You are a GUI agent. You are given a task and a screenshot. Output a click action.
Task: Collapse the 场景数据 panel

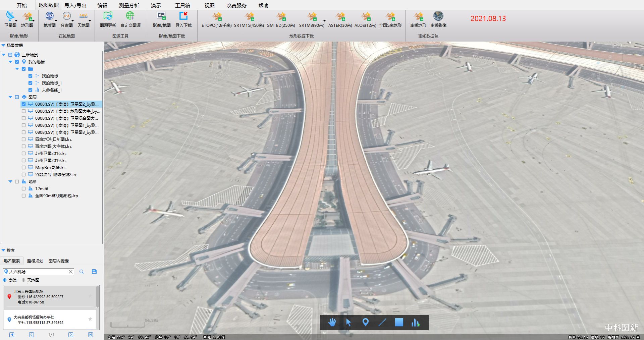click(3, 45)
